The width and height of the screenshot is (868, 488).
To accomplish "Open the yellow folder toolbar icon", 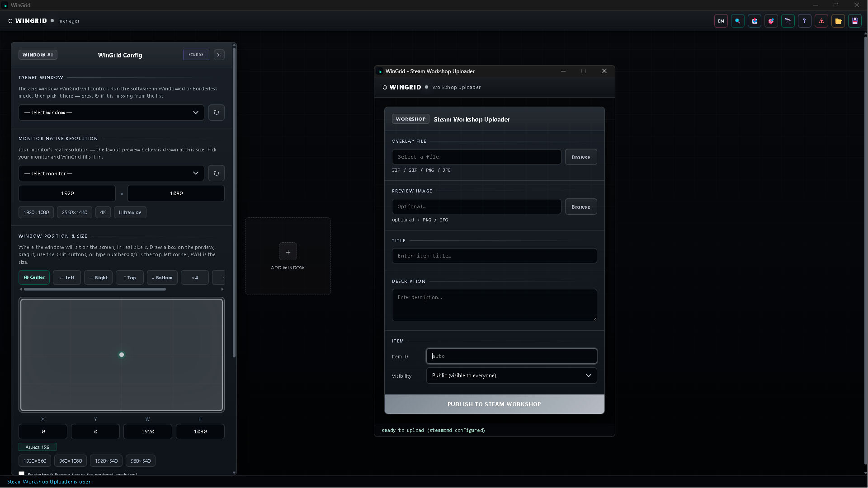I will tap(838, 21).
